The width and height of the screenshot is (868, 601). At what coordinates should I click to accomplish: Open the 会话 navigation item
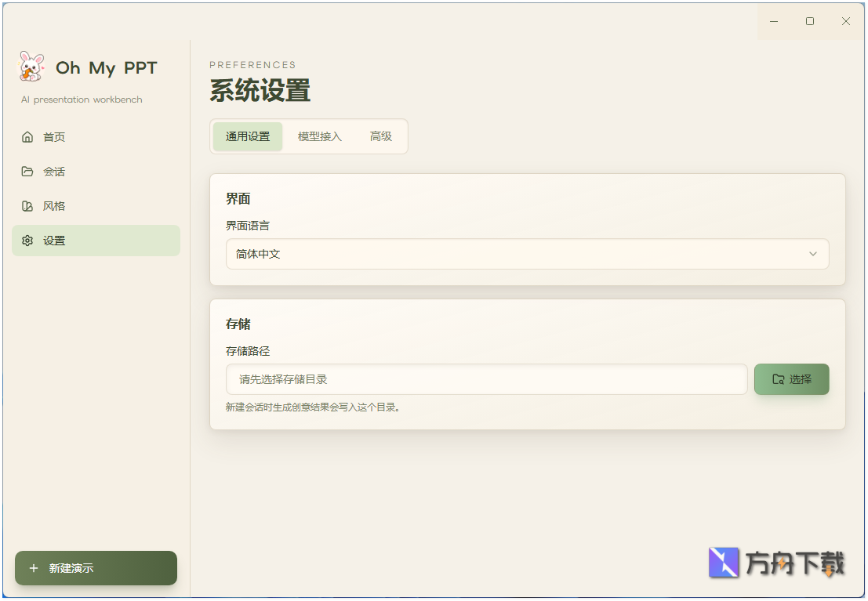click(96, 172)
